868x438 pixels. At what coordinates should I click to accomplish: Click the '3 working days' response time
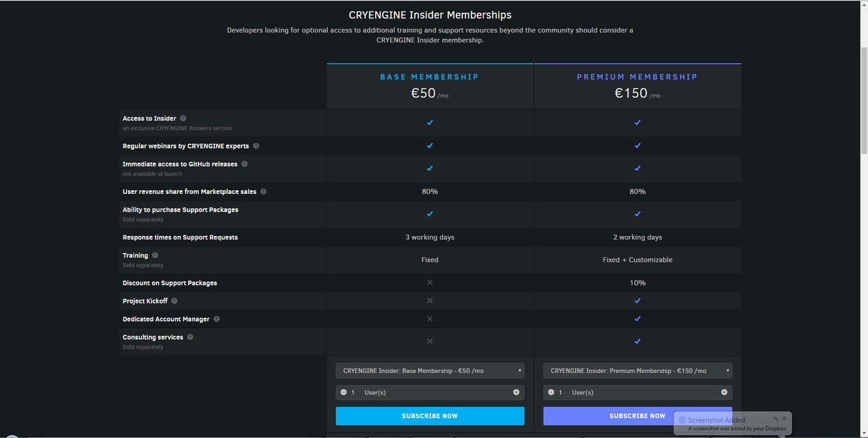430,237
